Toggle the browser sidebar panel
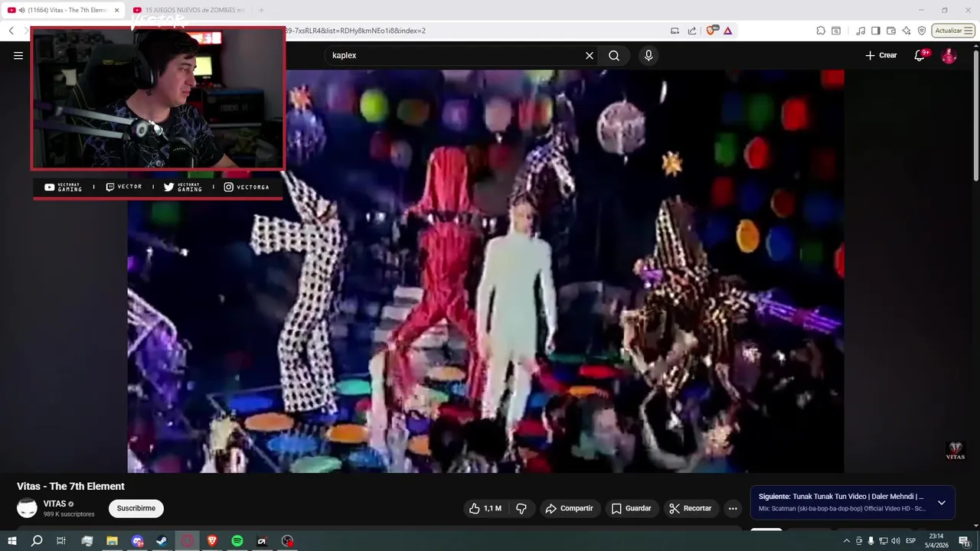The image size is (980, 551). point(876,31)
